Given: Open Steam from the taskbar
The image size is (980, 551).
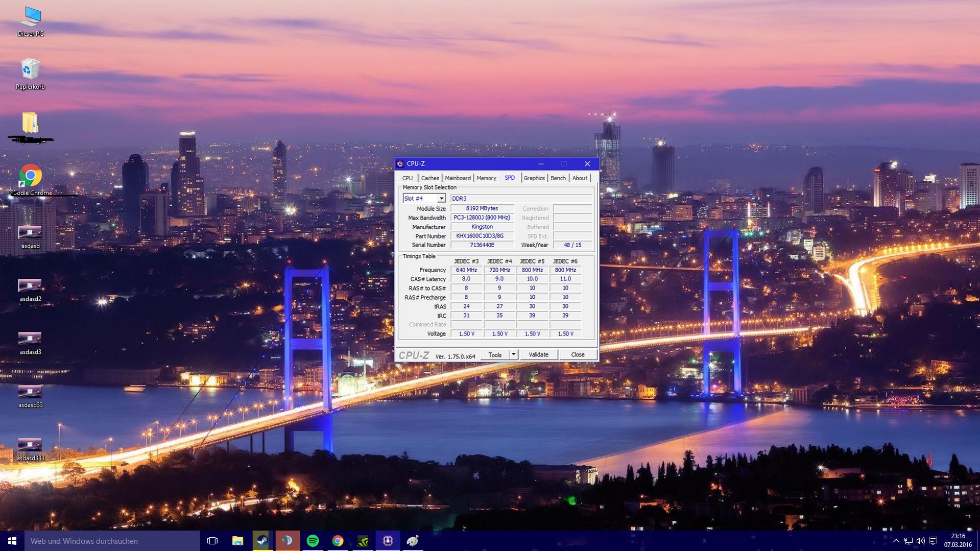Looking at the screenshot, I should tap(262, 541).
